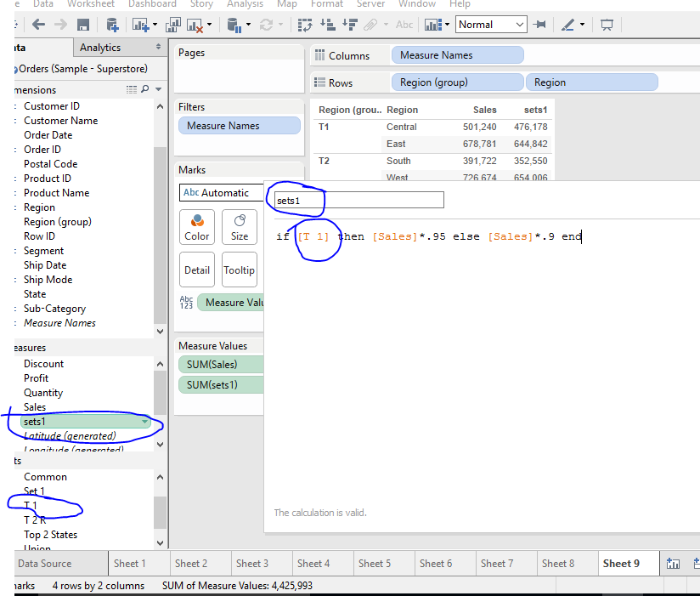Click the 644,842 value cell
This screenshot has height=596, width=700.
(530, 144)
